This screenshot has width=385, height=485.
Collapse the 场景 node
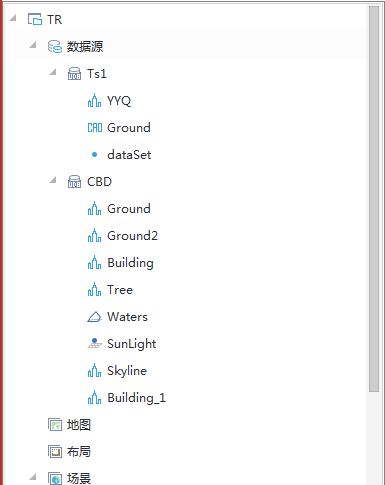(x=33, y=477)
